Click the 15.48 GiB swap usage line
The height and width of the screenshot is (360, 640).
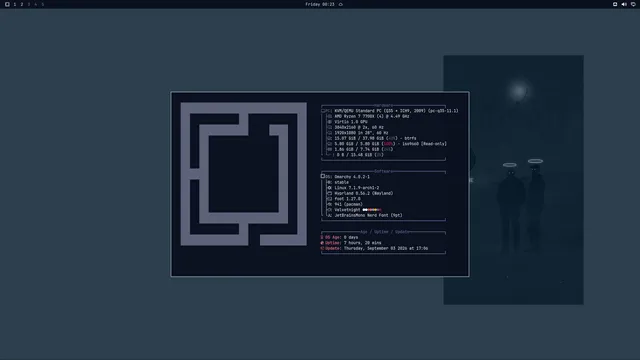(x=360, y=155)
